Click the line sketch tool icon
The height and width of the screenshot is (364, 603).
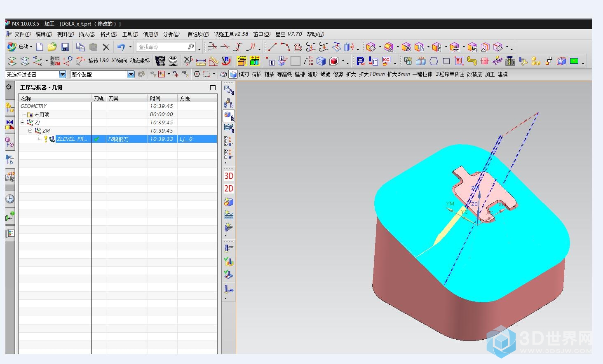[272, 47]
